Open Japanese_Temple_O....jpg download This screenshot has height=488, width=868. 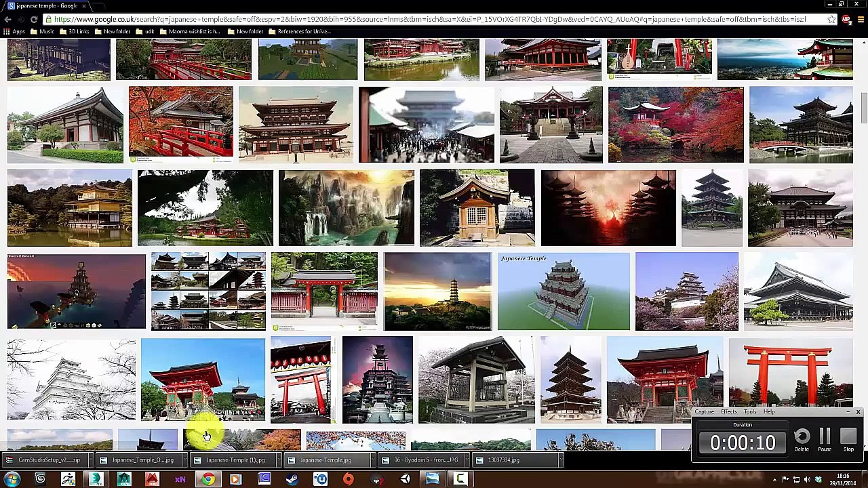coord(138,460)
